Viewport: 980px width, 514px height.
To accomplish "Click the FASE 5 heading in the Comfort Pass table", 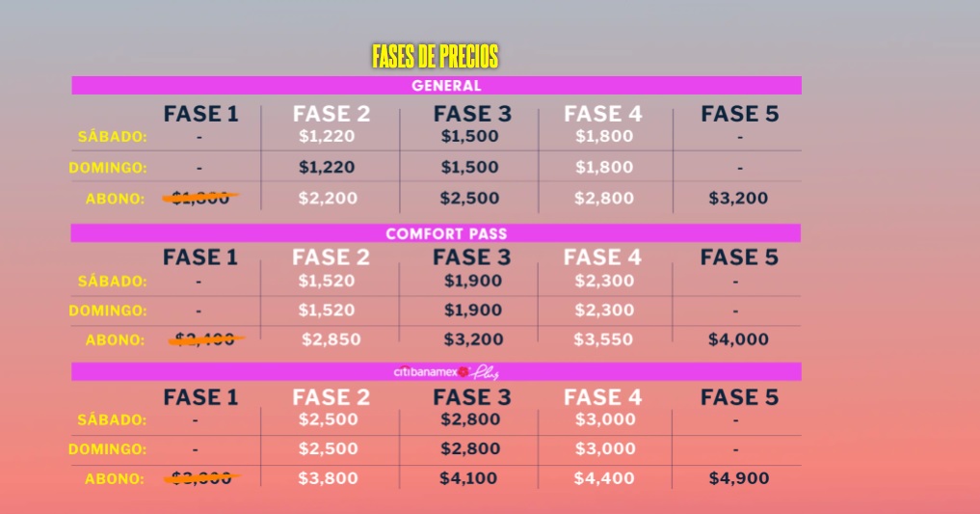I will [x=739, y=257].
